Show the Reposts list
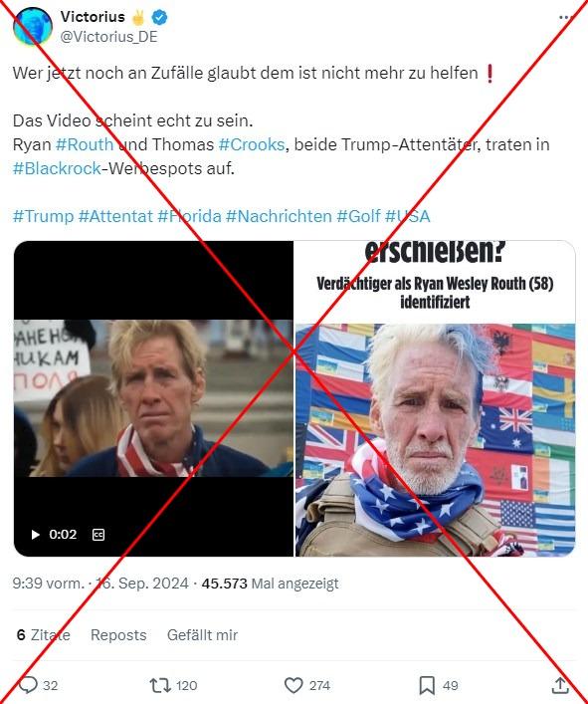 point(118,635)
